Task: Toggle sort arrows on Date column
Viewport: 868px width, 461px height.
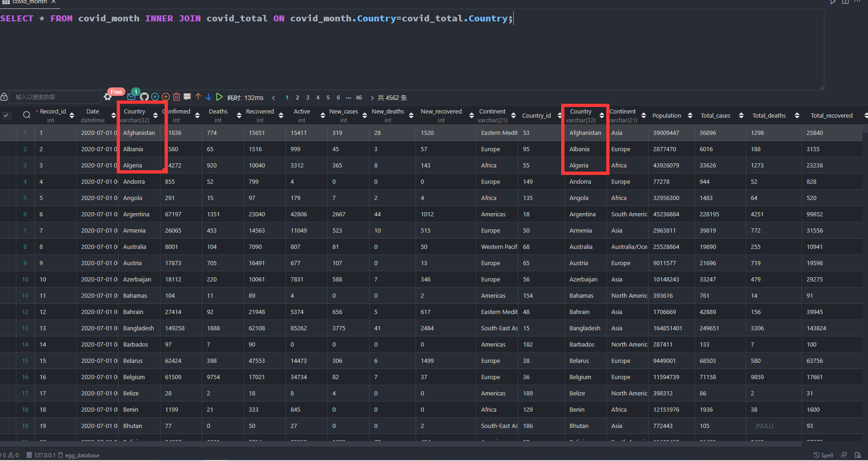Action: 113,115
